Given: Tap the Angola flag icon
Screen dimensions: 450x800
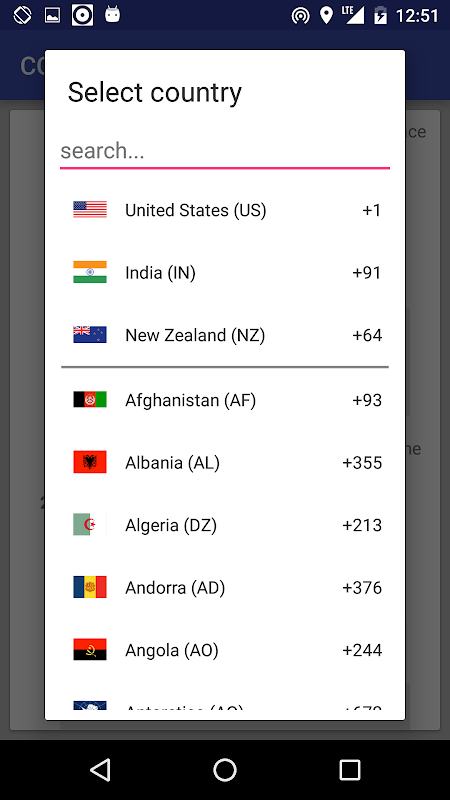Looking at the screenshot, I should [90, 649].
